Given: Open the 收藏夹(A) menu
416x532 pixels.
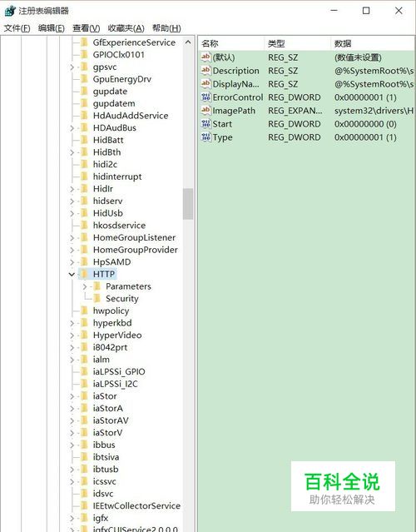Looking at the screenshot, I should coord(126,28).
